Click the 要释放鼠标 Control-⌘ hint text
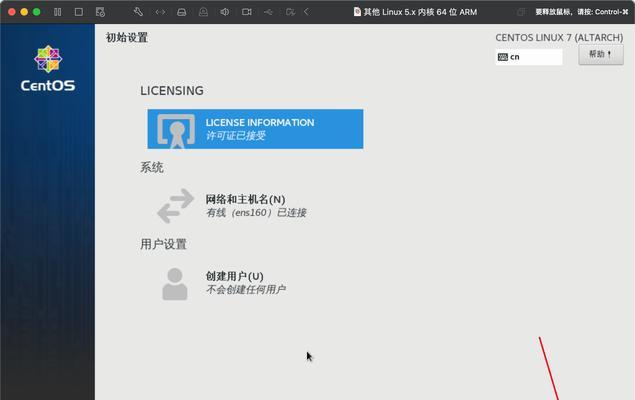 click(582, 12)
